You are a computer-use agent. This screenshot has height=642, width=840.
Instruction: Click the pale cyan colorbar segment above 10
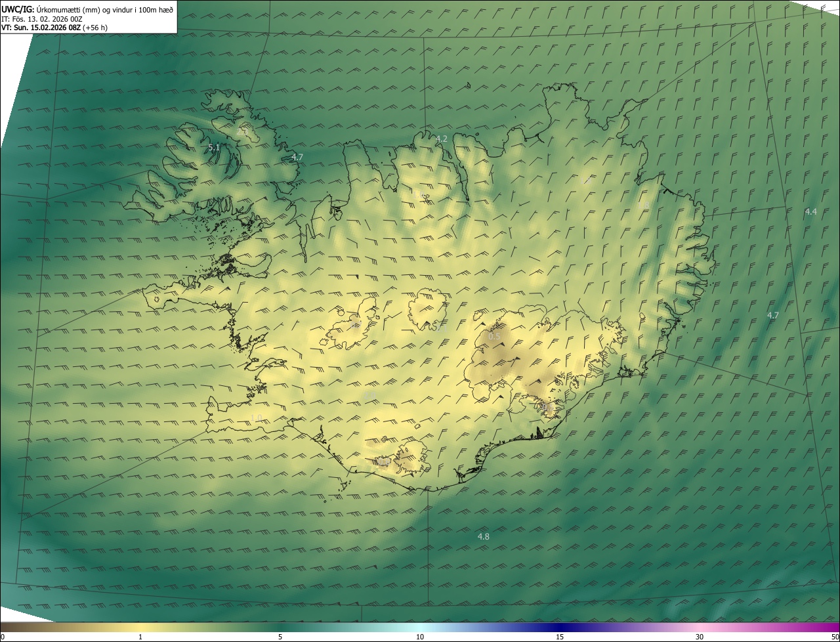pos(420,627)
